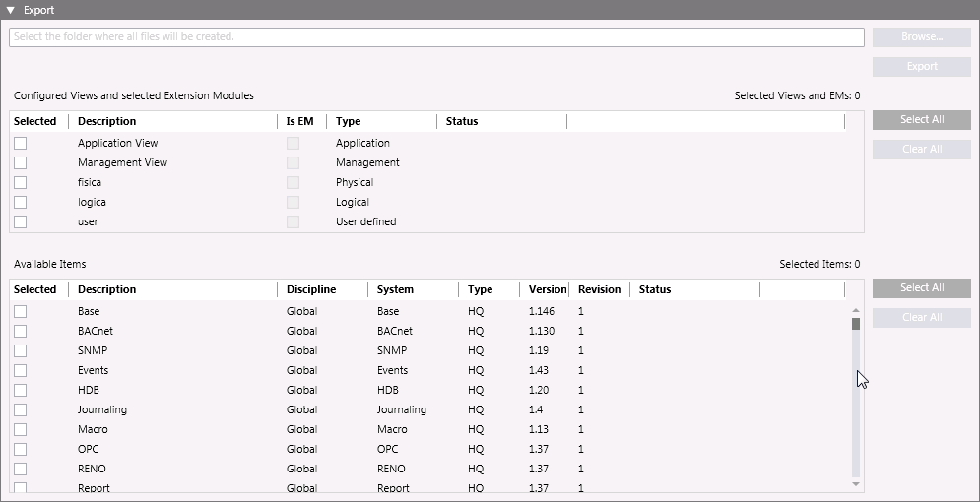The height and width of the screenshot is (502, 980).
Task: Click the Is EM column header
Action: pyautogui.click(x=299, y=122)
